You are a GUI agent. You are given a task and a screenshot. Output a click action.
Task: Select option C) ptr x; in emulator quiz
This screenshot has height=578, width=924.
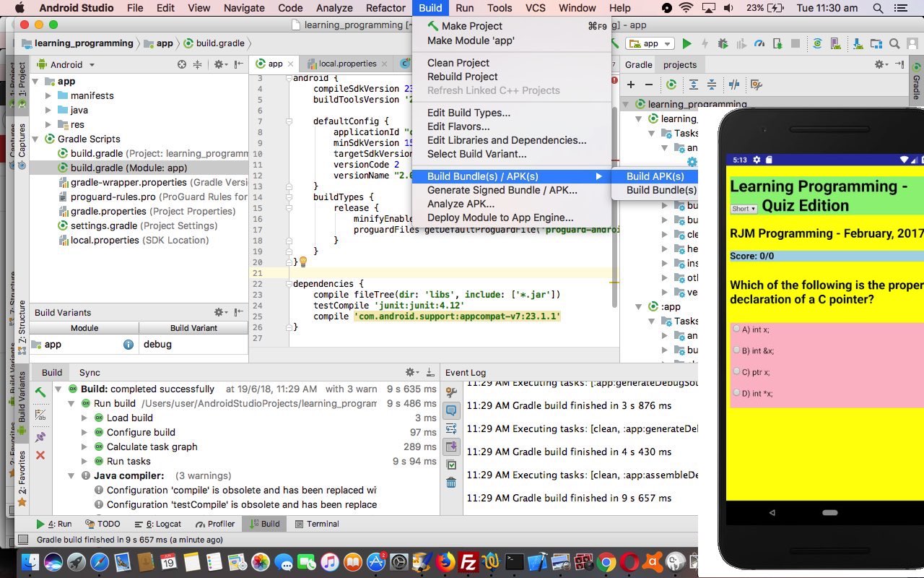tap(736, 371)
